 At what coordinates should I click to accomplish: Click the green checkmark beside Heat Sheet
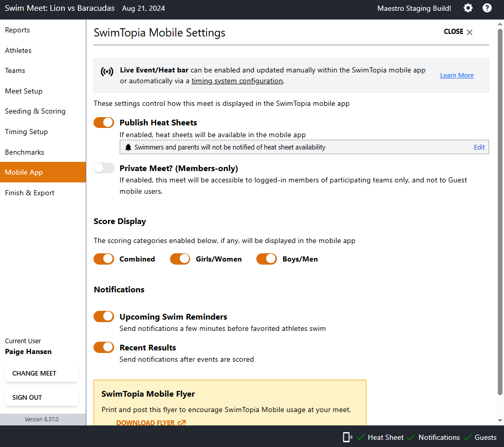pos(361,437)
